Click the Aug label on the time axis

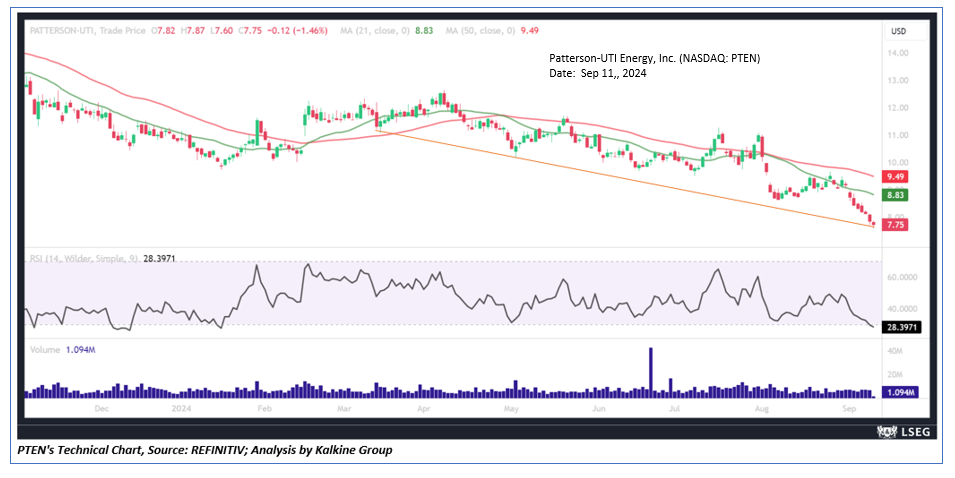coord(761,409)
